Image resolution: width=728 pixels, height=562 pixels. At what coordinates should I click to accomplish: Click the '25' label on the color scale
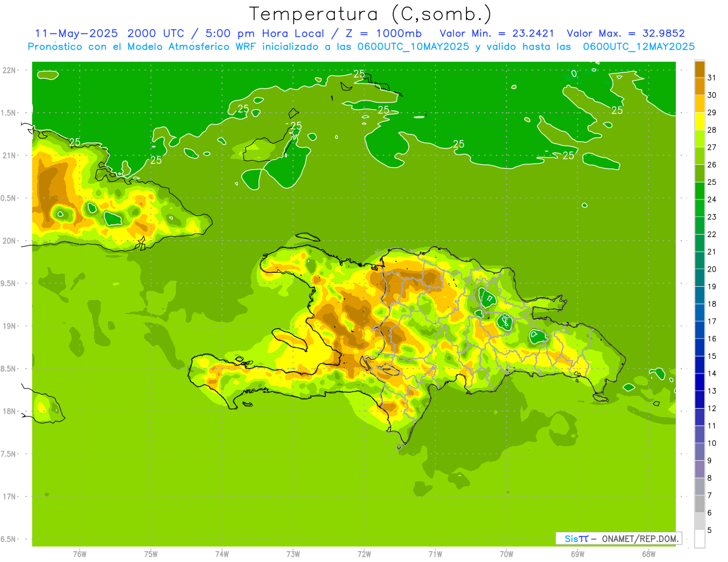712,182
